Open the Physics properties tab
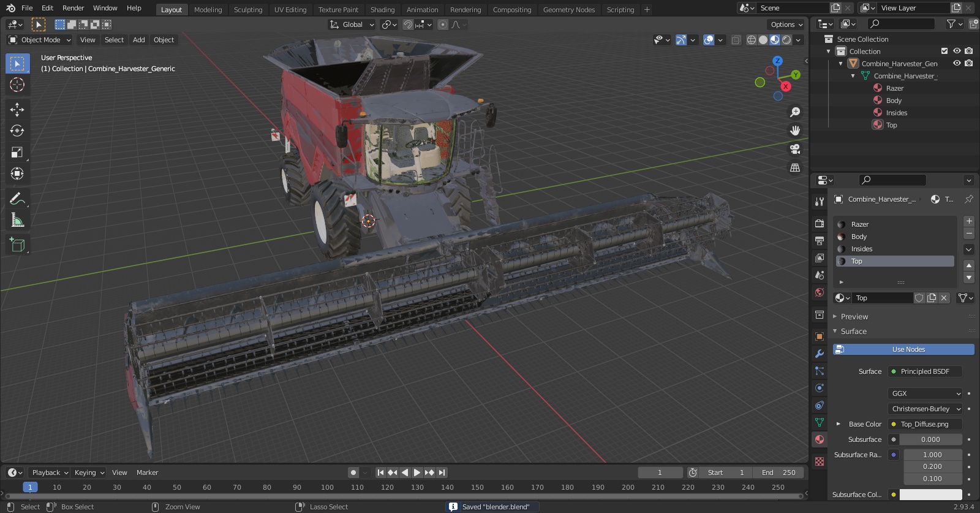Screen dimensions: 980x513 [x=820, y=388]
